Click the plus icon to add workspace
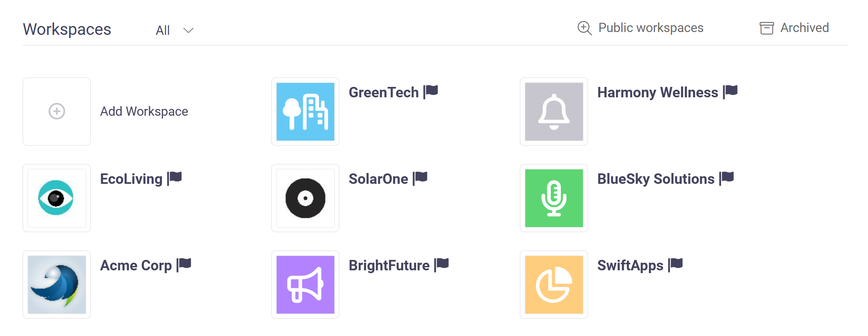Screen dimensions: 868x336 point(57,111)
